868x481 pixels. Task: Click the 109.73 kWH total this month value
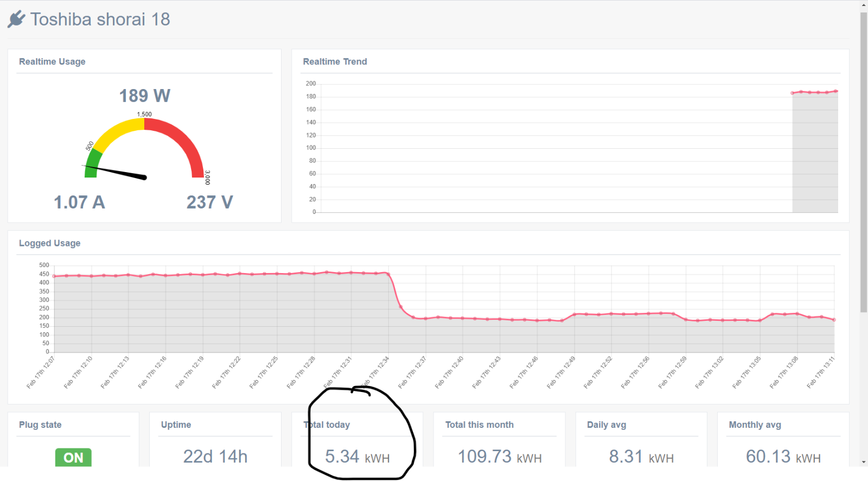[500, 457]
